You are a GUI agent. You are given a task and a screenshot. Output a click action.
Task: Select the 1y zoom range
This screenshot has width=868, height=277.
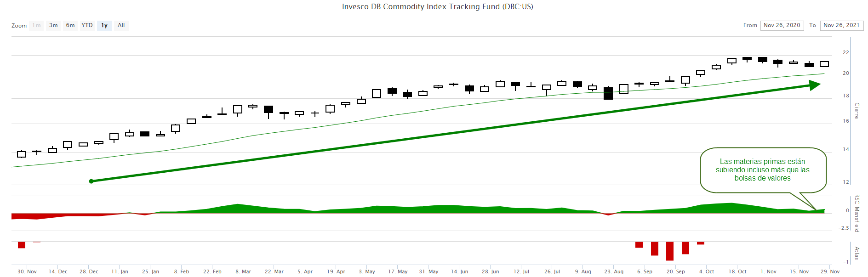(104, 25)
